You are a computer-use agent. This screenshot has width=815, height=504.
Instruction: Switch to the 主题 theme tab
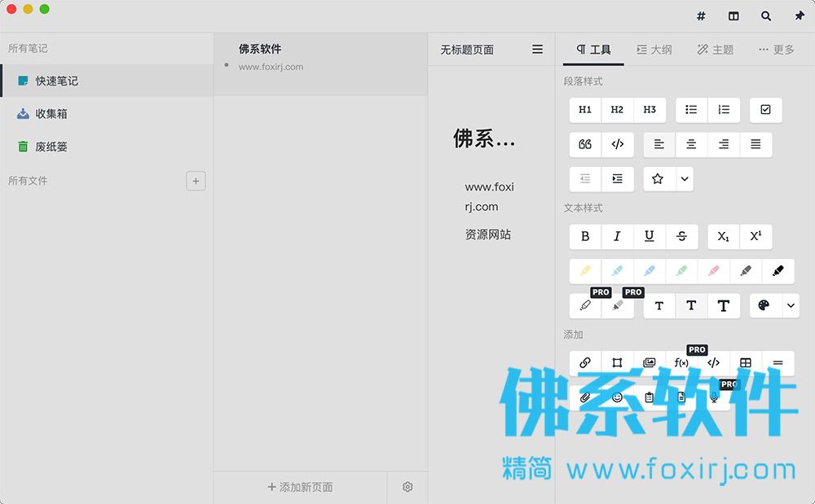click(x=716, y=50)
